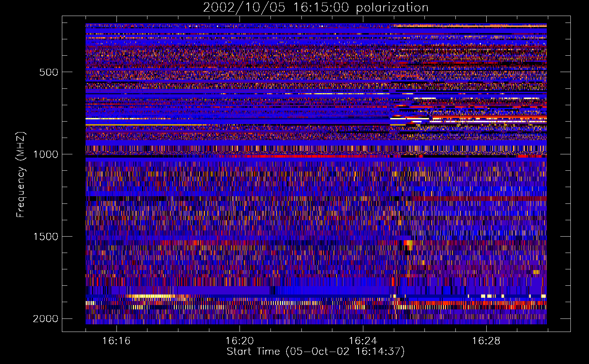Click the 'Frequency (MHZ)' axis label

21,175
